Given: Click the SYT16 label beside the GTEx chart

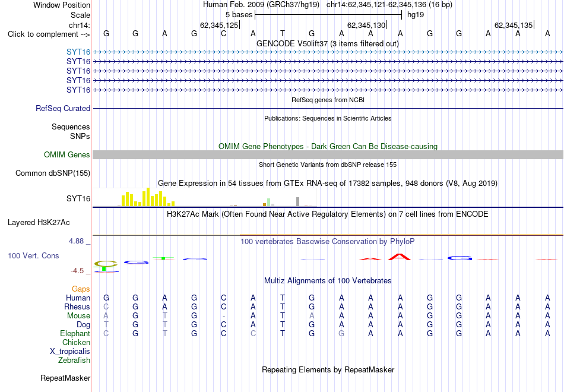Looking at the screenshot, I should coord(78,199).
